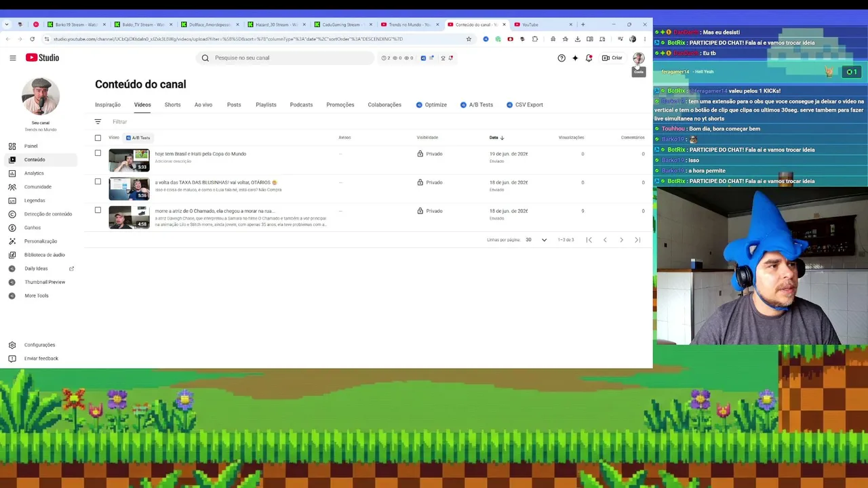Viewport: 868px width, 488px height.
Task: Open the O Chamado video title
Action: click(x=214, y=211)
